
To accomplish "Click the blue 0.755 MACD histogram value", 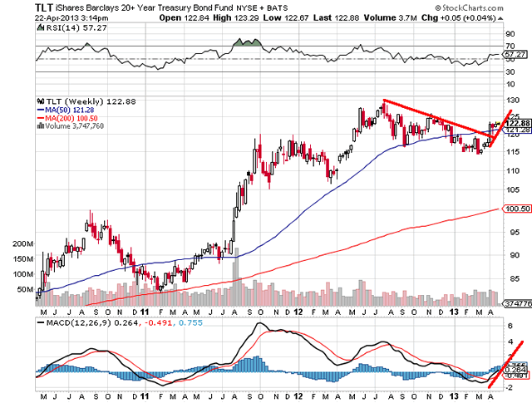I will tap(190, 322).
